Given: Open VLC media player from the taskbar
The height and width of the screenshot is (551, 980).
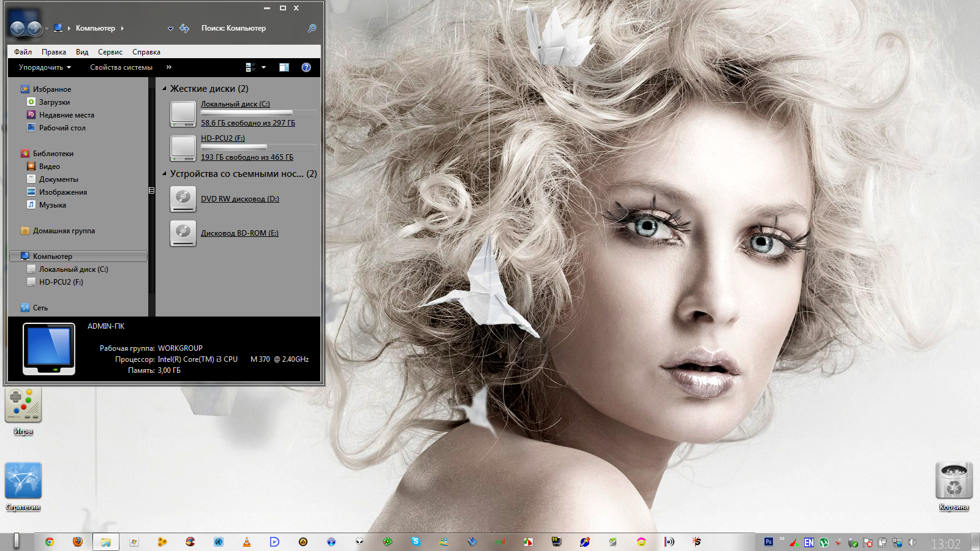Looking at the screenshot, I should point(247,542).
